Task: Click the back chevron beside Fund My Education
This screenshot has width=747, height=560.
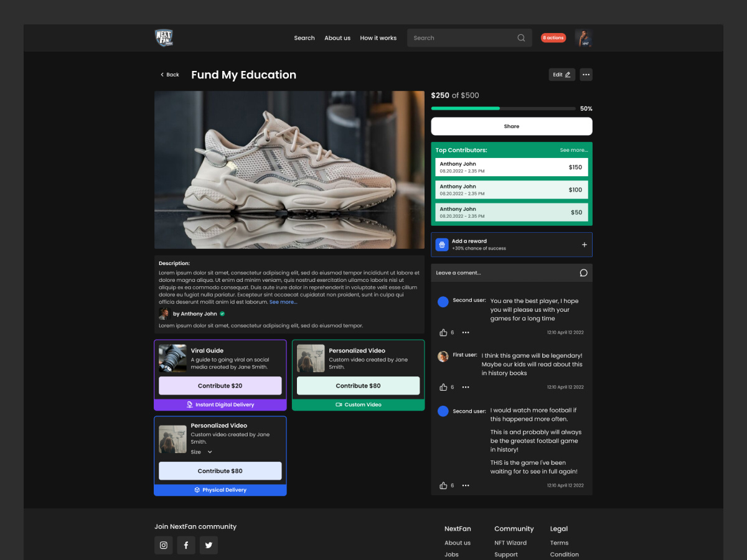Action: click(162, 74)
